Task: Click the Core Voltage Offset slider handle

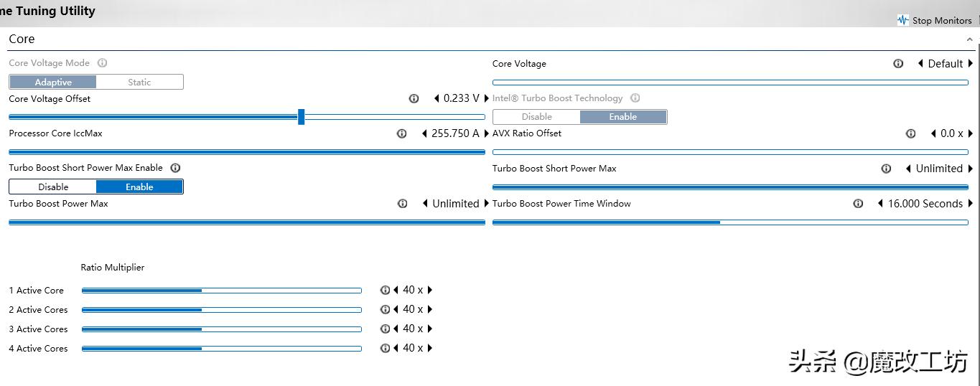Action: (x=301, y=116)
